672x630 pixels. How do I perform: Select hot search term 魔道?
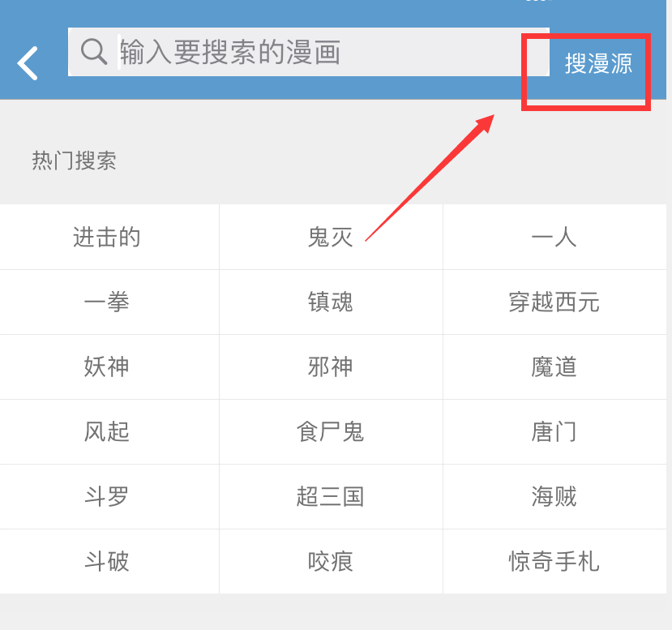554,366
